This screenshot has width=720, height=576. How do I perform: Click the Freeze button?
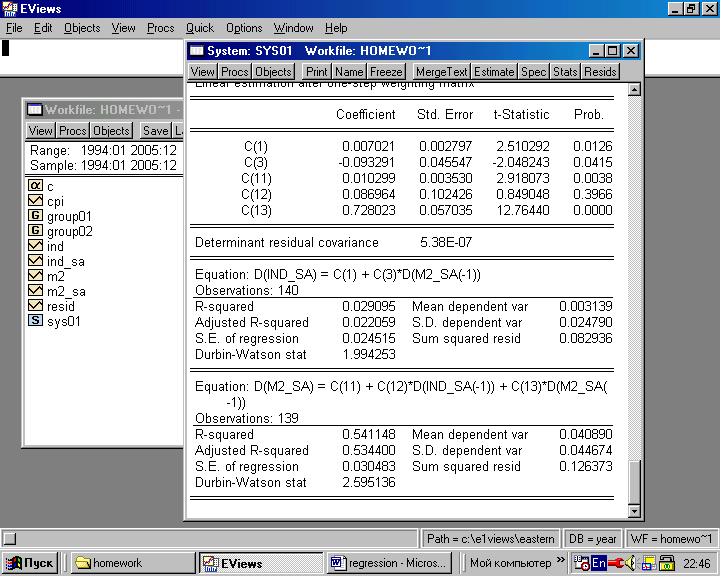click(386, 72)
